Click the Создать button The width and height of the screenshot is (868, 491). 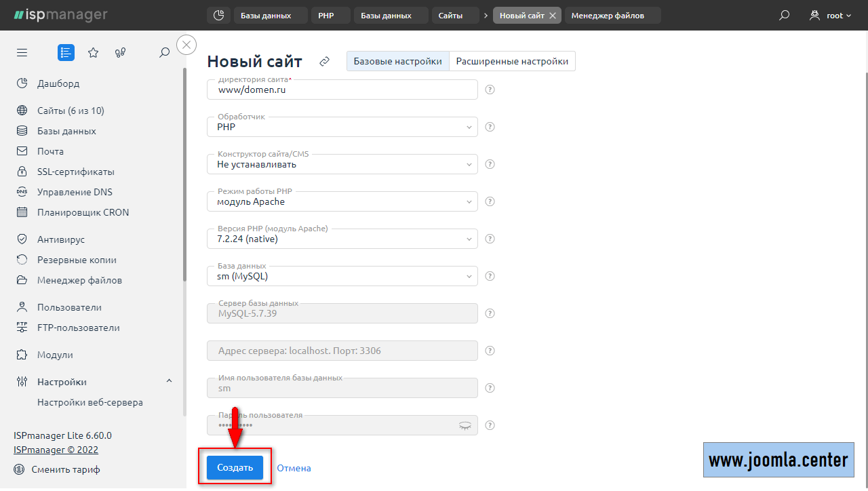point(235,467)
